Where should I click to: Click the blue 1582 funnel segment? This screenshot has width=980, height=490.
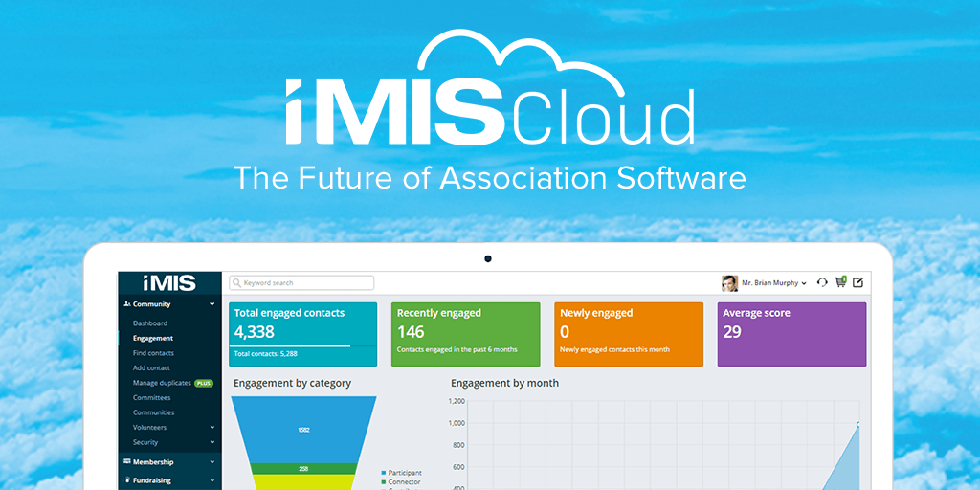(303, 430)
